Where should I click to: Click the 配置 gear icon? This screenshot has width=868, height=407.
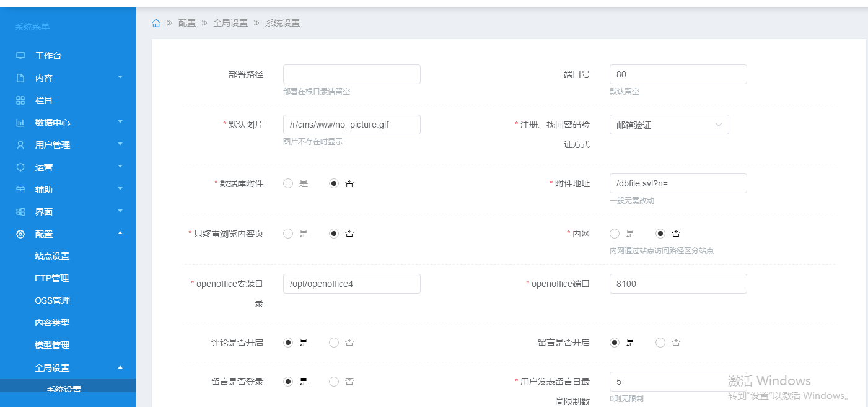(20, 234)
